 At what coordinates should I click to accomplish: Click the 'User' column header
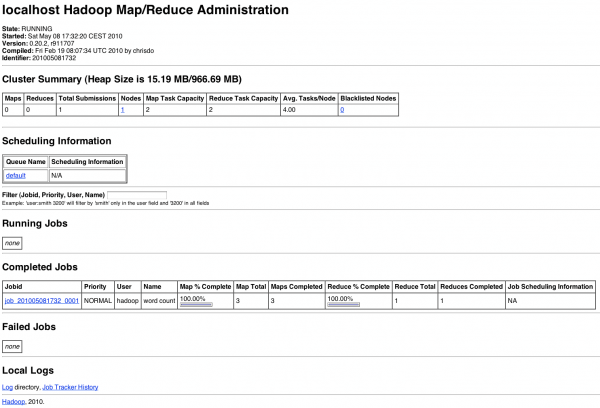click(x=128, y=287)
